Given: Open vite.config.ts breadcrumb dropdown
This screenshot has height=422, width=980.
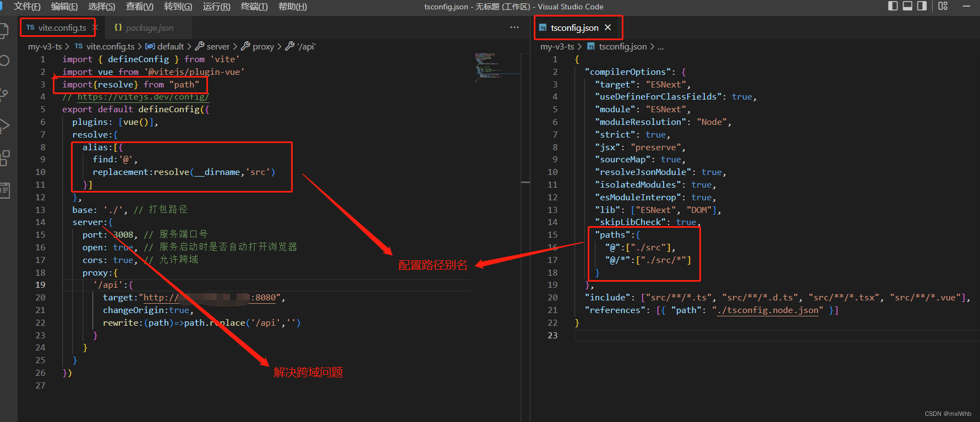Looking at the screenshot, I should click(111, 47).
